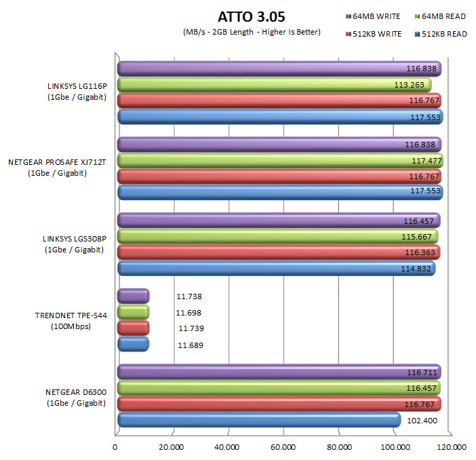Screen dimensions: 476x460
Task: Click the axis tick label "120.000"
Action: tap(452, 447)
